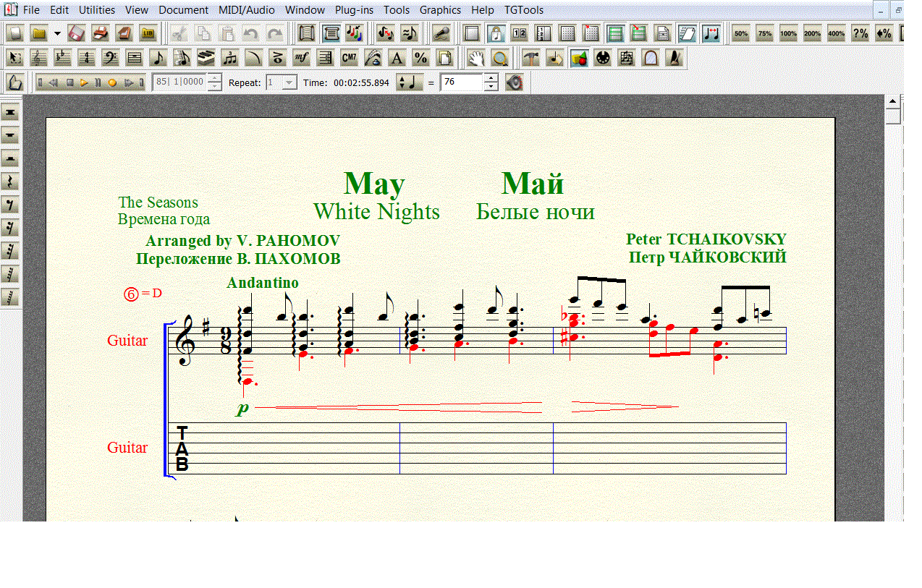Image resolution: width=922 pixels, height=588 pixels.
Task: Select the Clef tool with bass clef
Action: point(111,59)
